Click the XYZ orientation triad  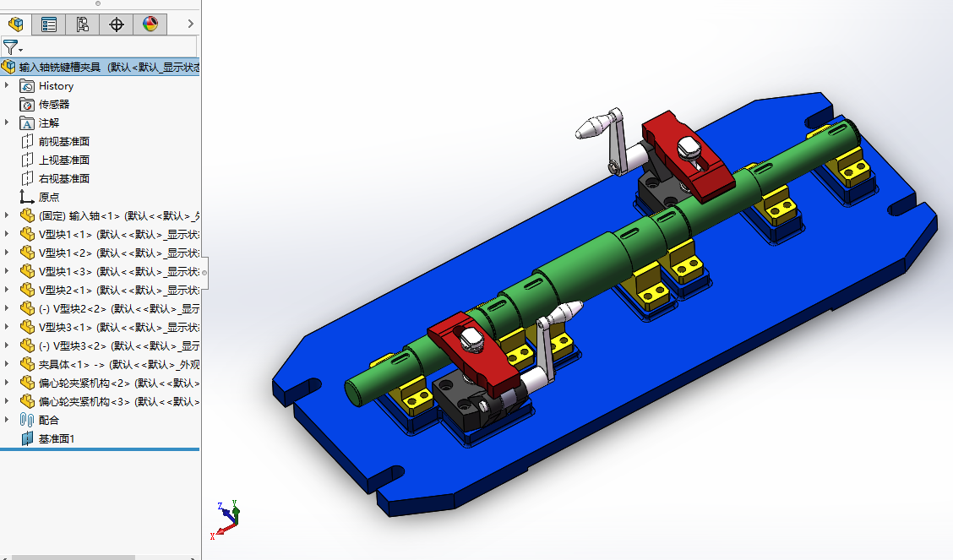pyautogui.click(x=226, y=520)
